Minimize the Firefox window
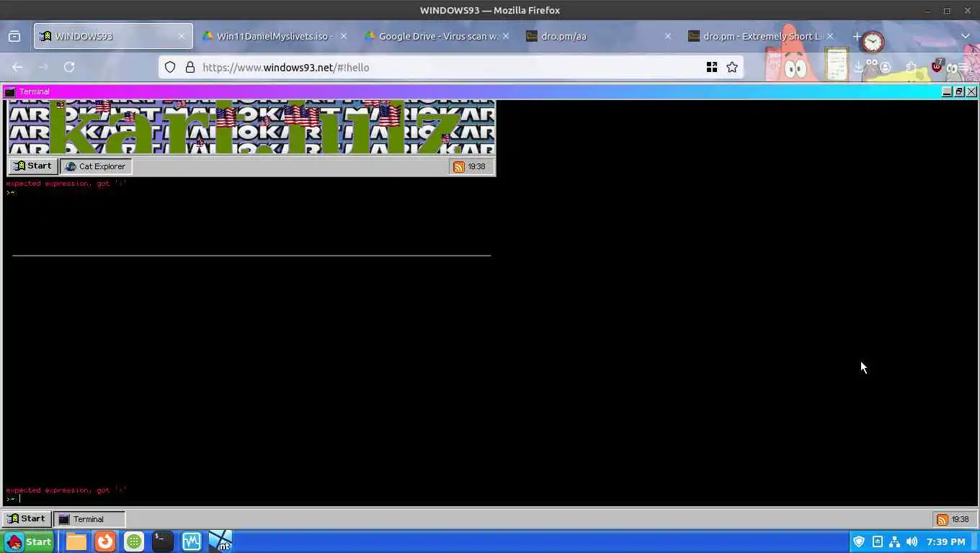The image size is (980, 553). 927,10
